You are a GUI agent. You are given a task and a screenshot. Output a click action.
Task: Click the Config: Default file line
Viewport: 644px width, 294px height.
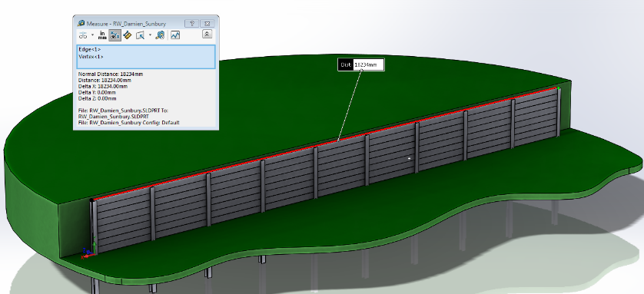coord(128,123)
